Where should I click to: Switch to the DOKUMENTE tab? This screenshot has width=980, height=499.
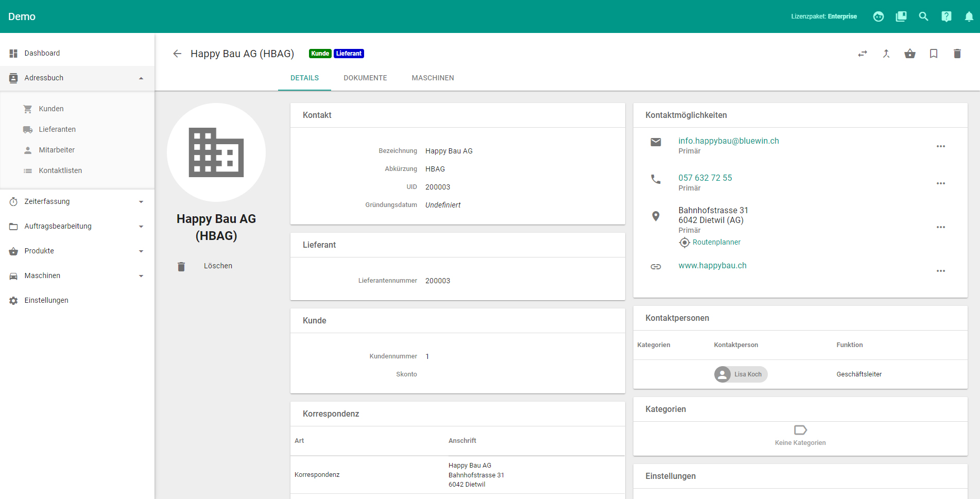pyautogui.click(x=365, y=78)
